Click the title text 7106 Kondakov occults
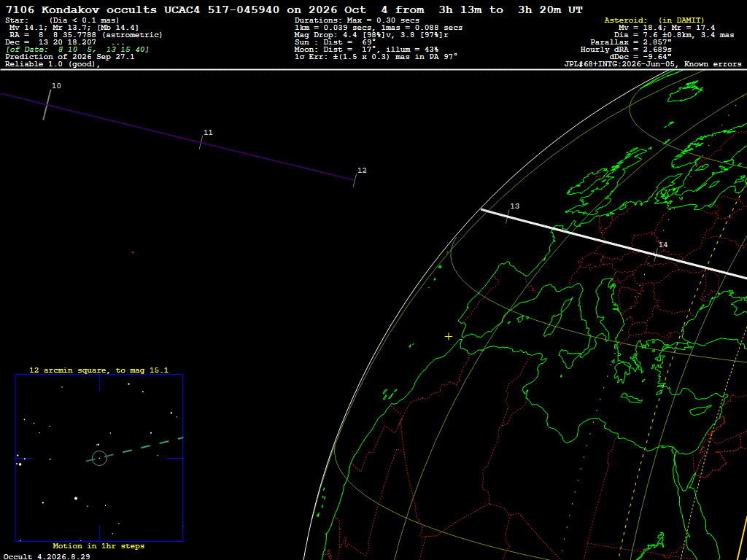The image size is (747, 560). [x=81, y=9]
